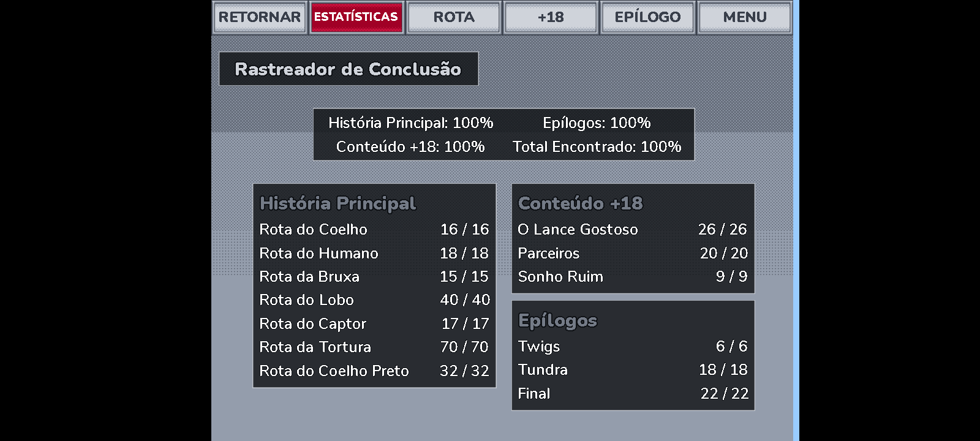Click the Rastreador de Conclusão heading
Screen dimensions: 980x441
point(349,69)
